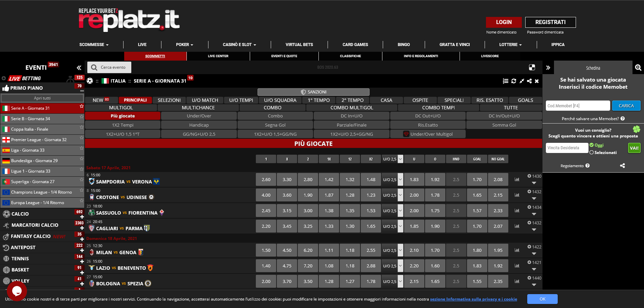Click the collapse arrows icon in Serie A header
Image resolution: width=644 pixels, height=308 pixels.
click(522, 81)
